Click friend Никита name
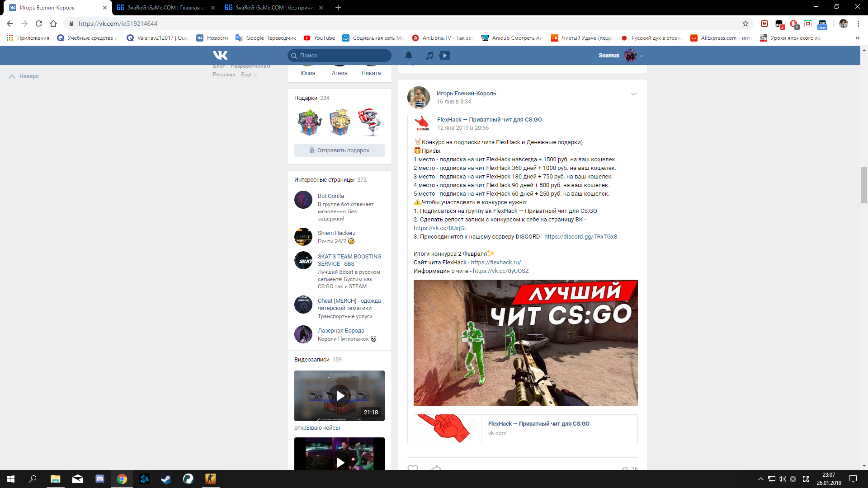Viewport: 868px width, 488px height. (371, 73)
